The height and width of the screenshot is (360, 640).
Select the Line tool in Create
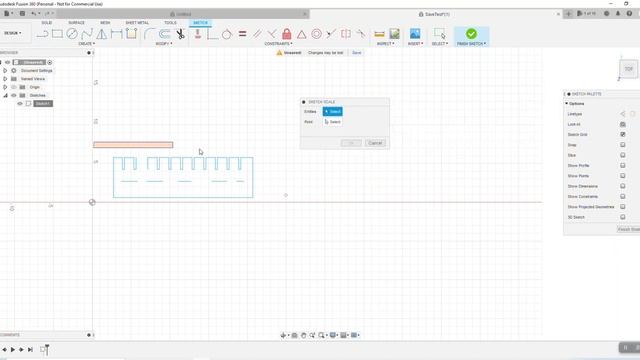(42, 34)
